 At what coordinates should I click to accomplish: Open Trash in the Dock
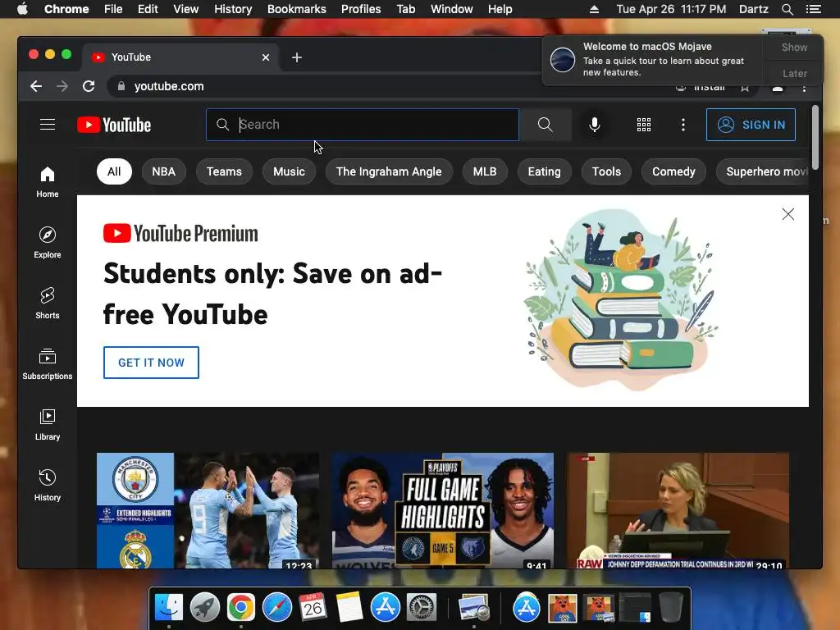(671, 607)
